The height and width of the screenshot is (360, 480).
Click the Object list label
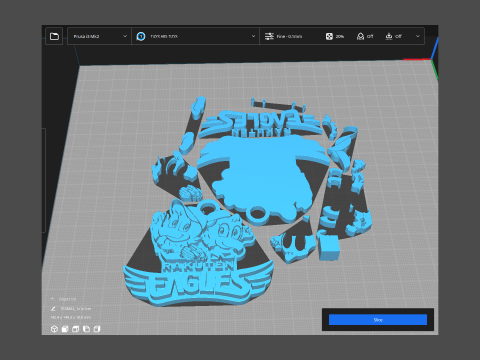(67, 299)
